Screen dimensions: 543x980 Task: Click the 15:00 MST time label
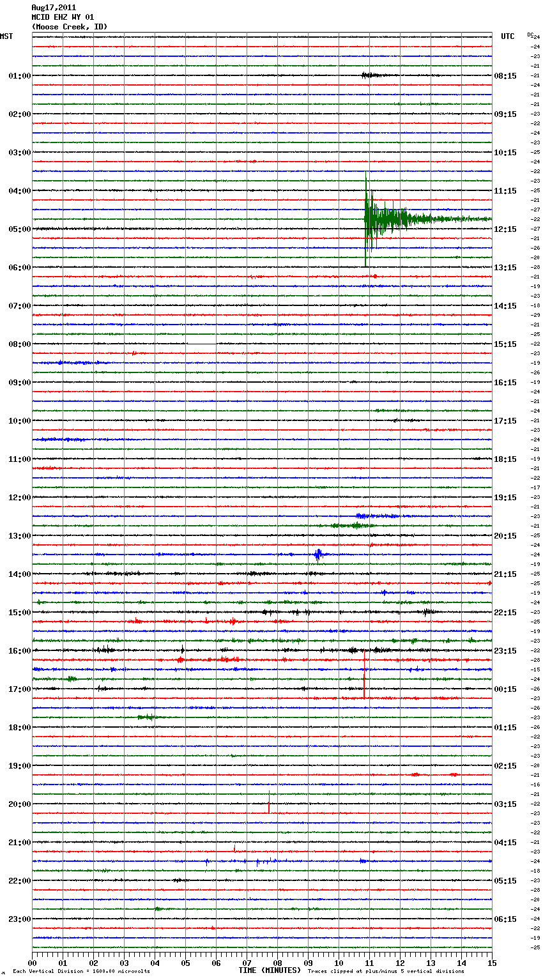click(x=20, y=613)
